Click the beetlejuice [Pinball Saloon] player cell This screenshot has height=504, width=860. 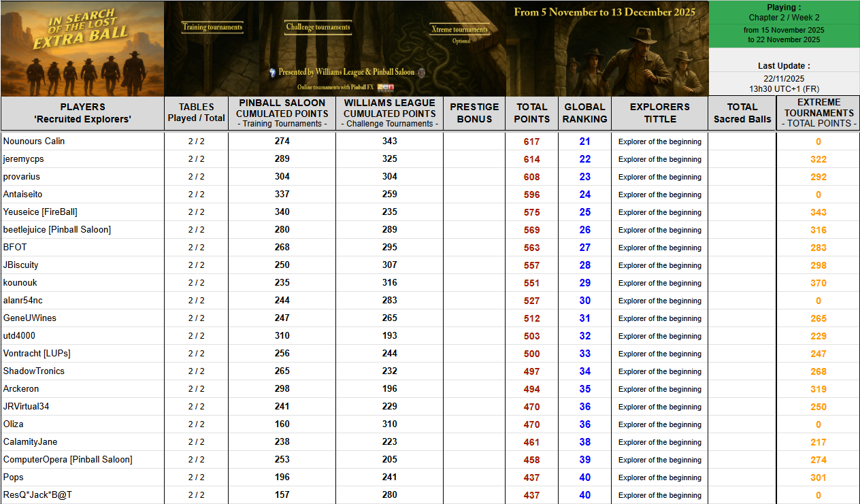tap(57, 230)
